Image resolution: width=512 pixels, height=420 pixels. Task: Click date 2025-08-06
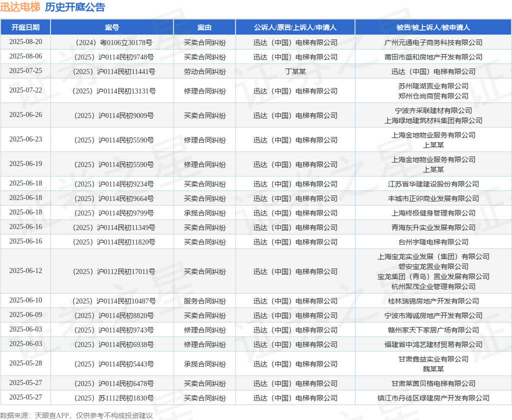point(25,56)
